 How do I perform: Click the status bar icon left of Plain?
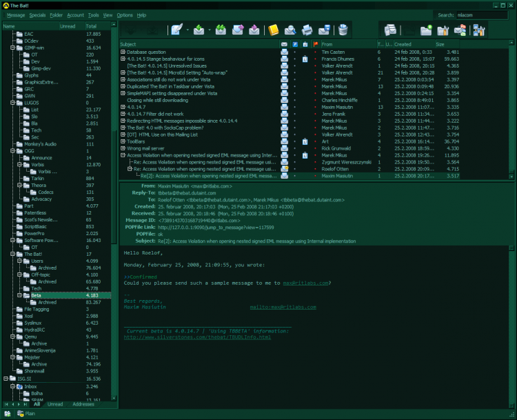(8, 413)
